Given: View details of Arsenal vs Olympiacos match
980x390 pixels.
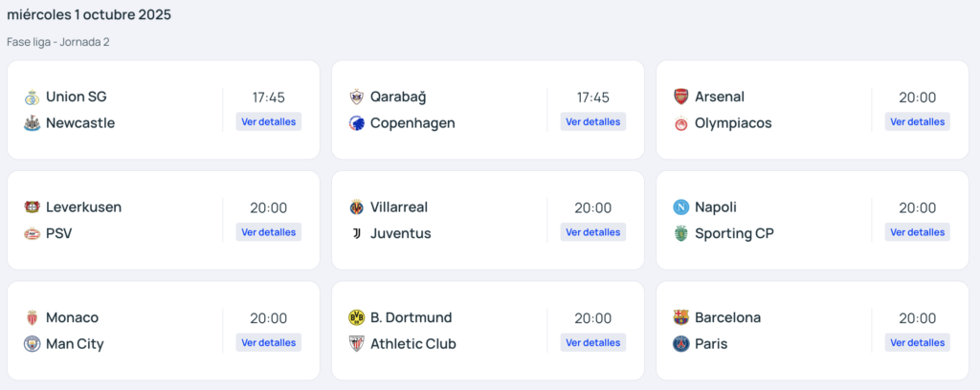Looking at the screenshot, I should pyautogui.click(x=918, y=121).
